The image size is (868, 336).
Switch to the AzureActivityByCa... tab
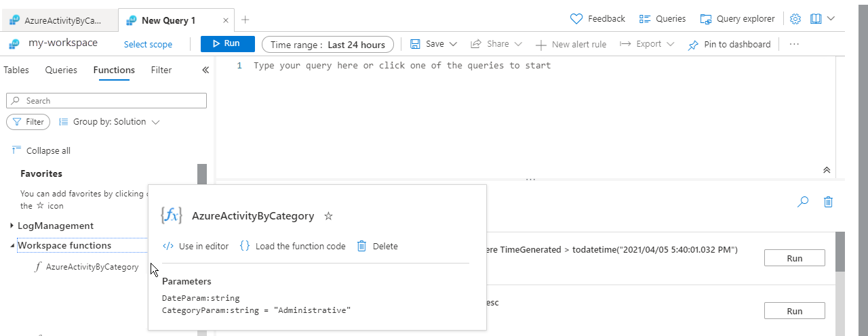pyautogui.click(x=58, y=20)
